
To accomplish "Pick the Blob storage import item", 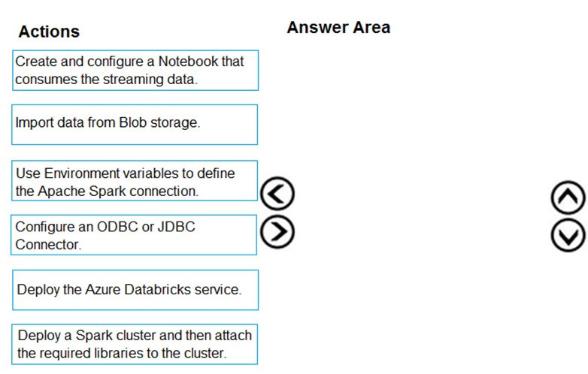I will point(135,125).
